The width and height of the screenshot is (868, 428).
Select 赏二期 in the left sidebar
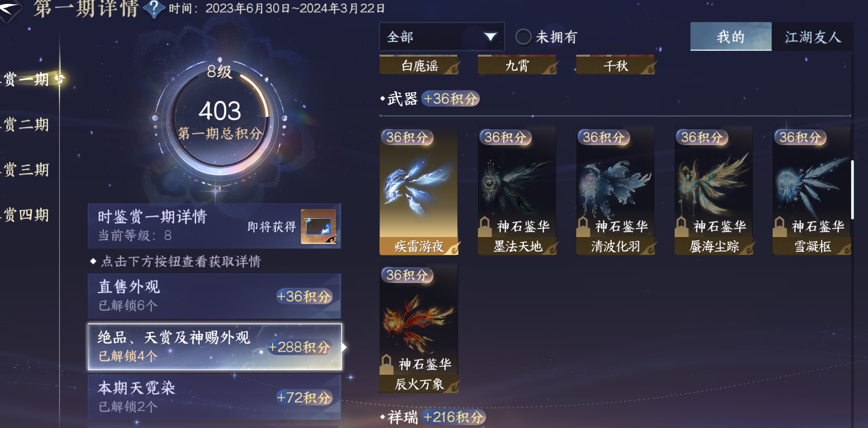[x=27, y=125]
